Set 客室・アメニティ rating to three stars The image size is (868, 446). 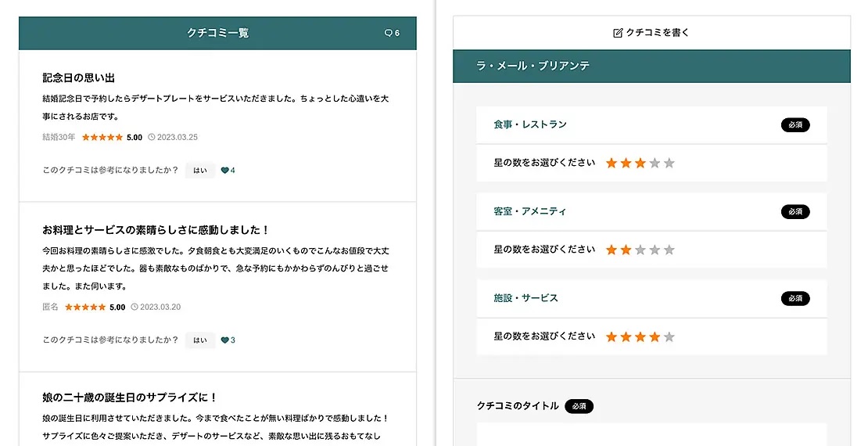click(640, 250)
